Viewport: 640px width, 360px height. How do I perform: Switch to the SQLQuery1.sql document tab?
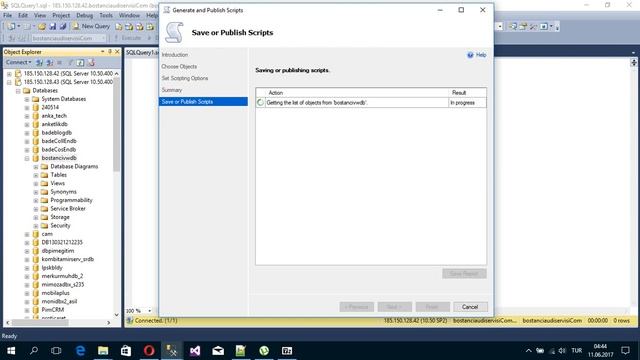coord(142,53)
